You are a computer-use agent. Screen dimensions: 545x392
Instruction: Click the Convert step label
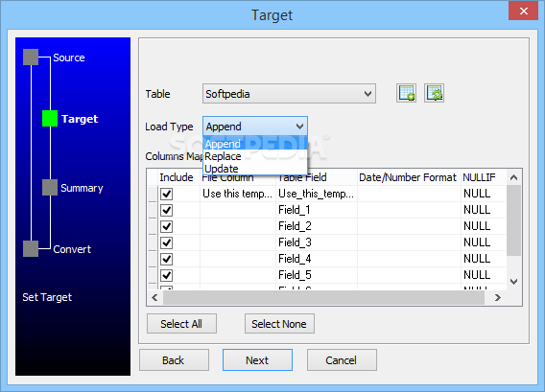pos(72,249)
